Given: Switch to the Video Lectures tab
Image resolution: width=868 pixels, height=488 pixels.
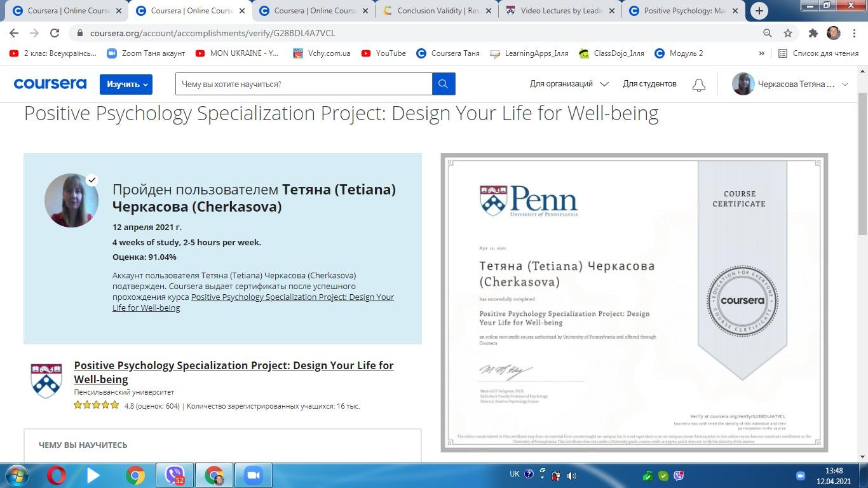Looking at the screenshot, I should 561,11.
